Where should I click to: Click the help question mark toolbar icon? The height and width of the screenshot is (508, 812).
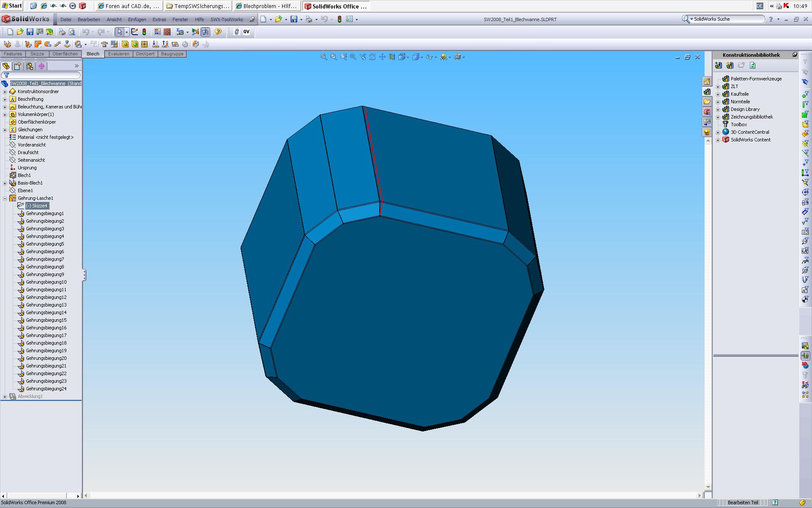coord(218,32)
